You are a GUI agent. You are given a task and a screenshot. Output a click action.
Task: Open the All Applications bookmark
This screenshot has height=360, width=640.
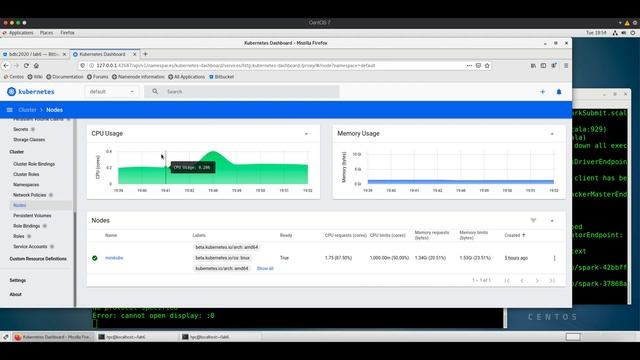[187, 77]
